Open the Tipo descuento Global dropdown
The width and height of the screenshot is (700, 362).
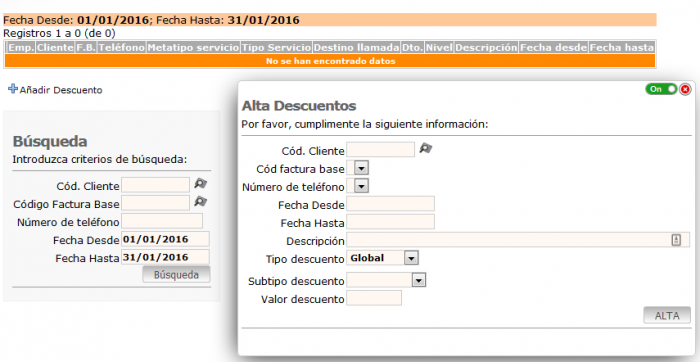coord(411,258)
